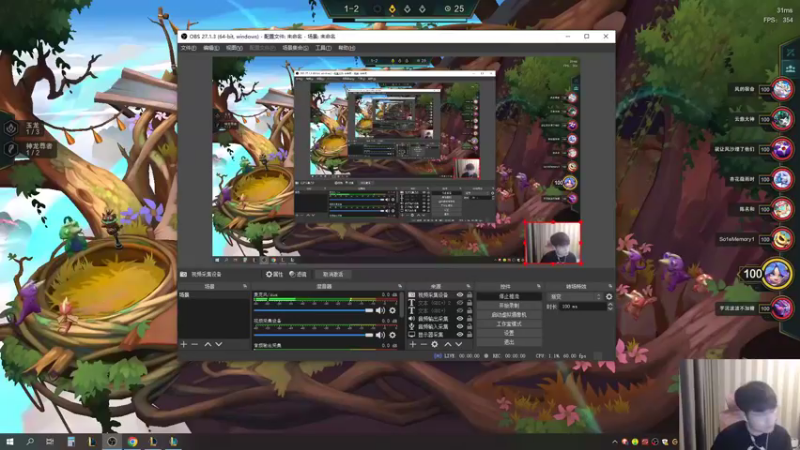Open the View (视图) menu in OBS
The height and width of the screenshot is (450, 800).
[234, 48]
